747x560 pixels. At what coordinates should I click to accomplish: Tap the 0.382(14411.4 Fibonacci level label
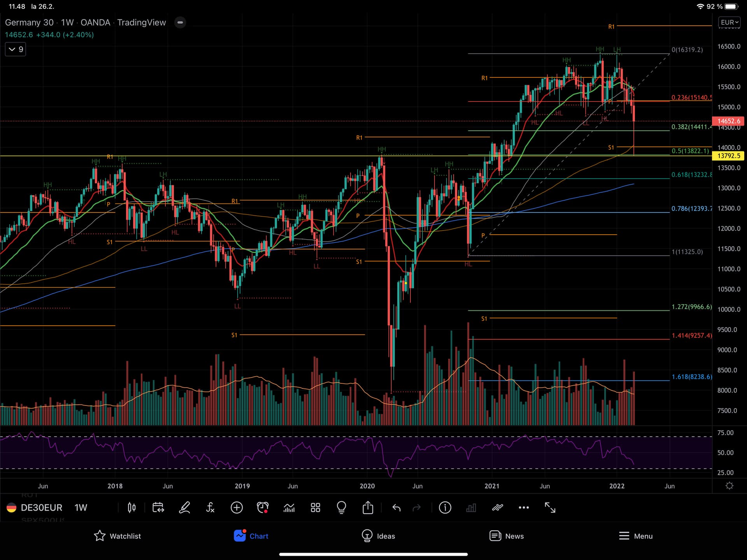(692, 127)
